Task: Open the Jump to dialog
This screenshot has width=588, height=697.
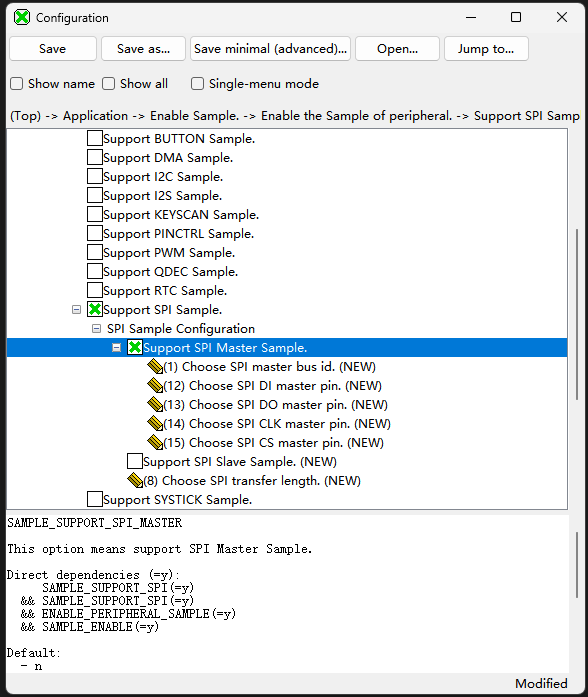Action: (x=486, y=48)
